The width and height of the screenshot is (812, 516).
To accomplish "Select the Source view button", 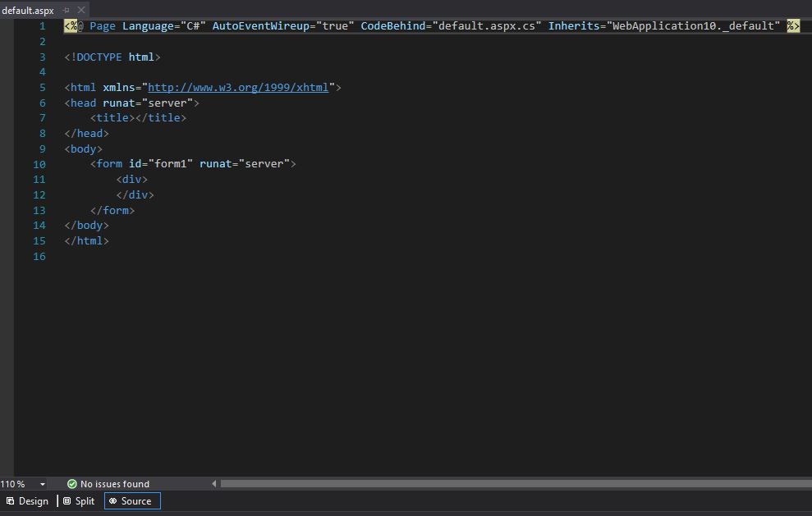I will point(131,501).
